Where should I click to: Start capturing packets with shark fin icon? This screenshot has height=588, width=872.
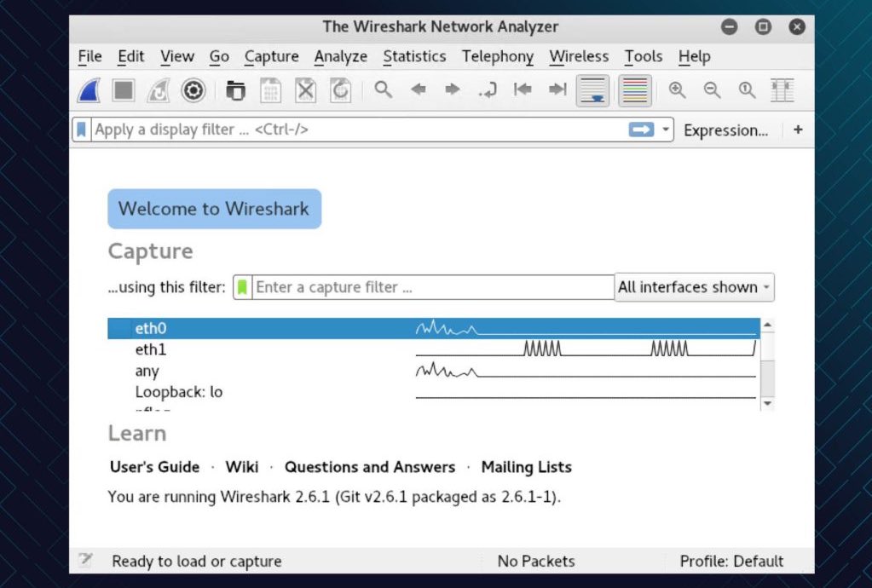pos(89,90)
